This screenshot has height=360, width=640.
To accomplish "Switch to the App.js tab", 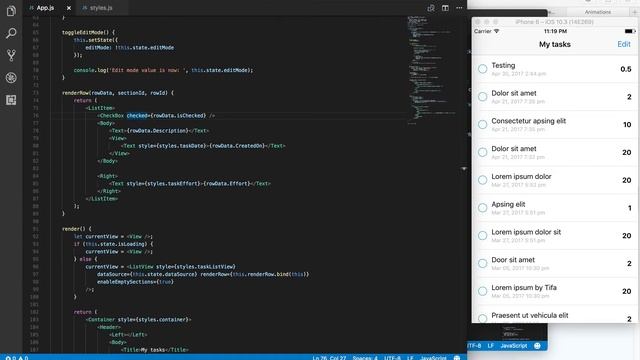I will 45,8.
